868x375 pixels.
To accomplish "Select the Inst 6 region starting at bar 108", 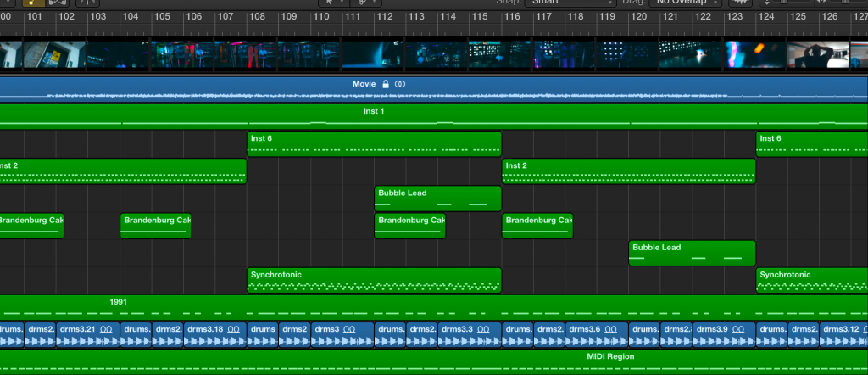I will point(374,144).
